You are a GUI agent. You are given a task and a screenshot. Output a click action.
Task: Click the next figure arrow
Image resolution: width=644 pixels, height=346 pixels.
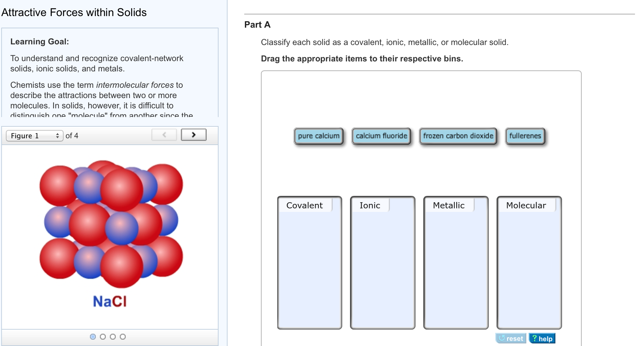tap(193, 135)
